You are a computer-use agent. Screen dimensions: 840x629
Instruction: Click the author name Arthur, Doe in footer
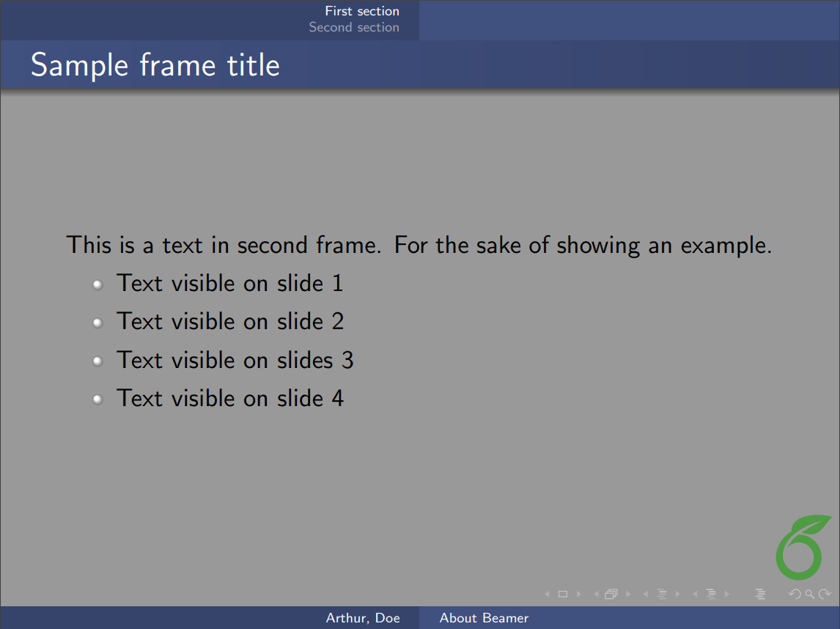[363, 618]
